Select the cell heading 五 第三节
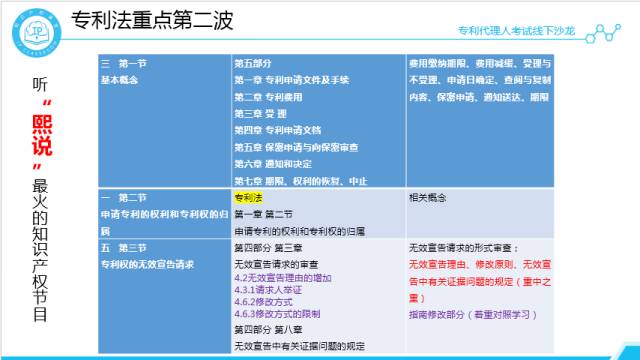 click(124, 248)
